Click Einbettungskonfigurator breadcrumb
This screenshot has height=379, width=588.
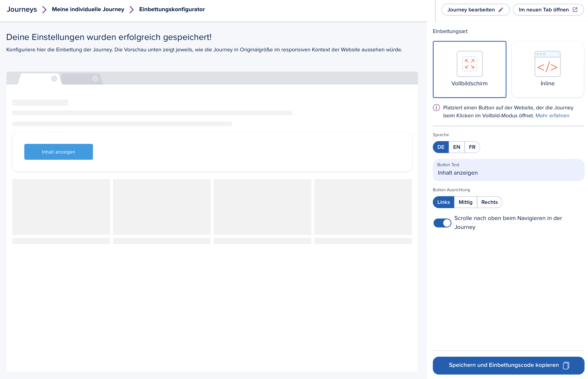(x=172, y=9)
